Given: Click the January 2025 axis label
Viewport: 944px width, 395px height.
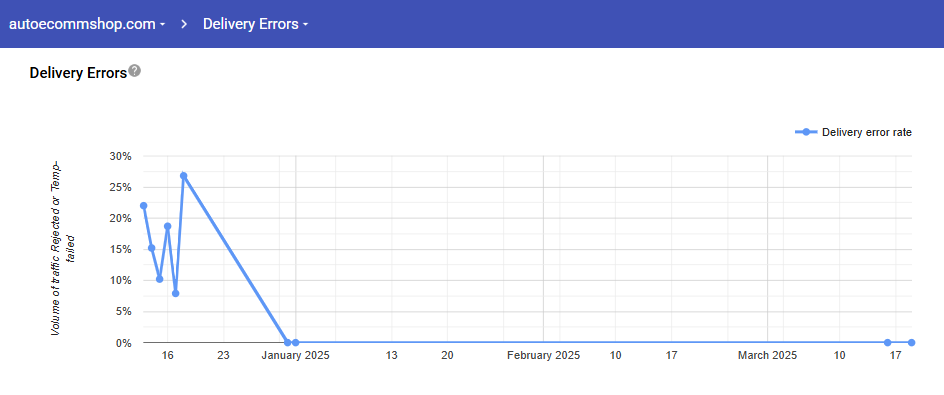Looking at the screenshot, I should [295, 355].
